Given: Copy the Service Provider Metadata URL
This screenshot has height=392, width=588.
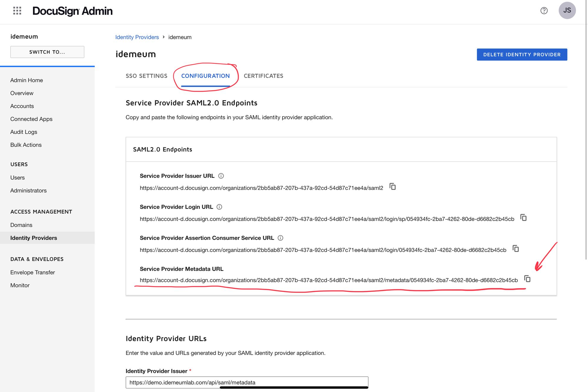Looking at the screenshot, I should coord(527,279).
